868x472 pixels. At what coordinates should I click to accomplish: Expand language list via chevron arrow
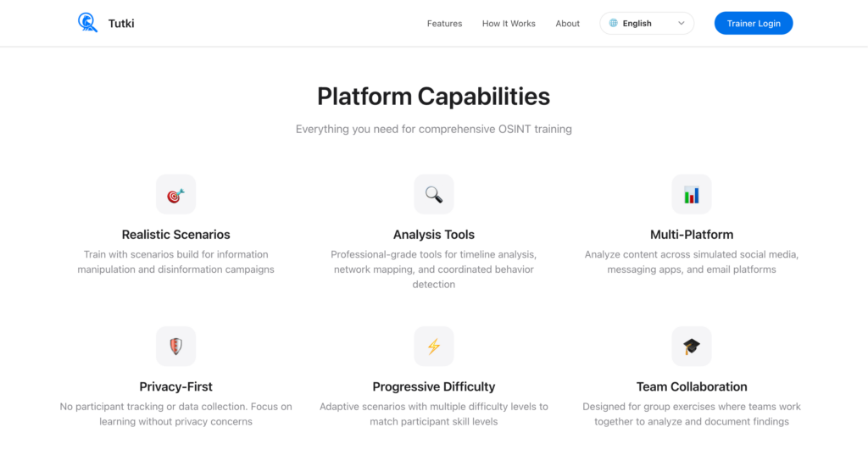pyautogui.click(x=682, y=24)
